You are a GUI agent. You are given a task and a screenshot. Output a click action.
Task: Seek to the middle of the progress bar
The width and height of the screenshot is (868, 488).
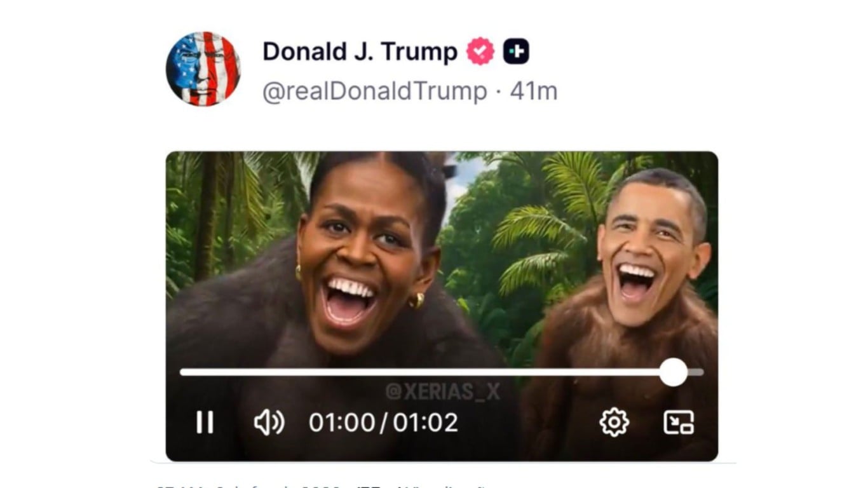tap(442, 372)
